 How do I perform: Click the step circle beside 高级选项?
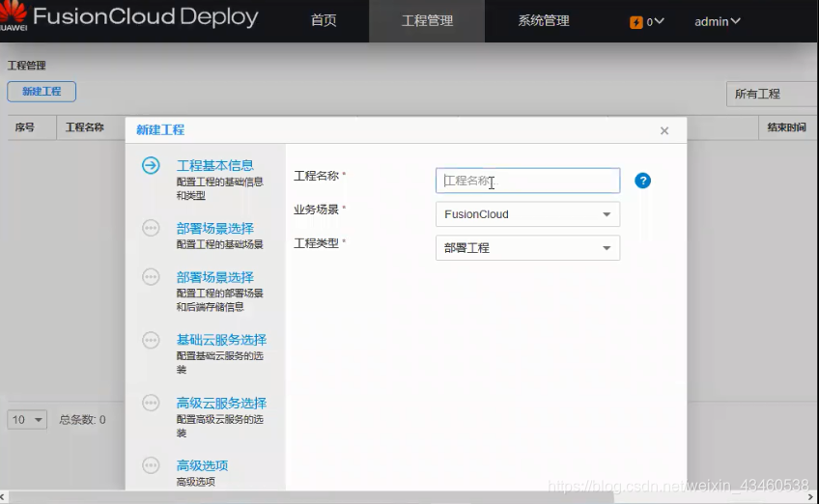[151, 464]
